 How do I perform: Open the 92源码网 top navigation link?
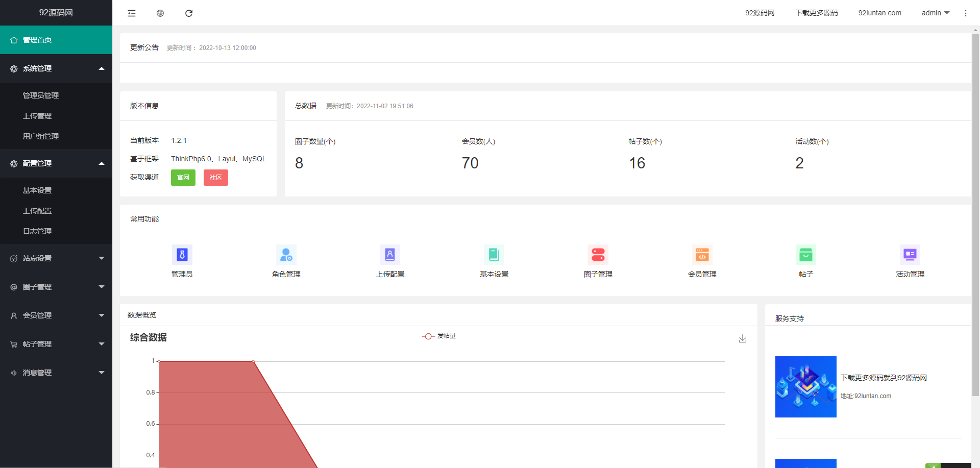coord(760,13)
